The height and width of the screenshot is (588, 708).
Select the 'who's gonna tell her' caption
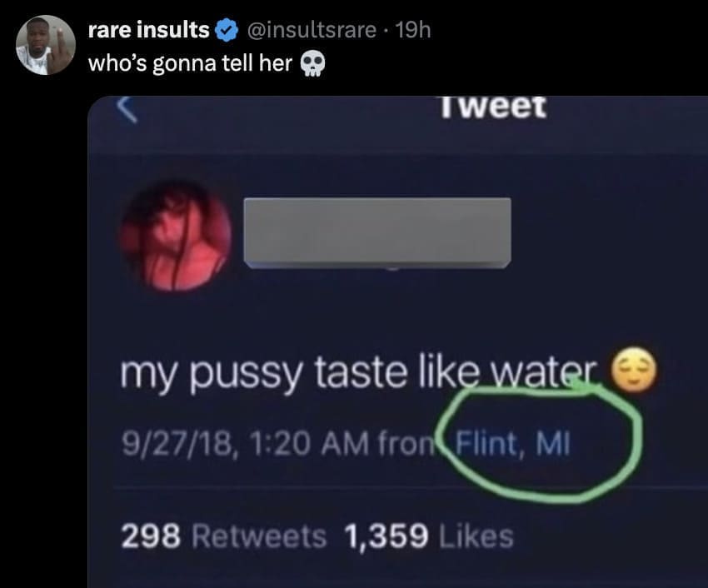pos(189,64)
